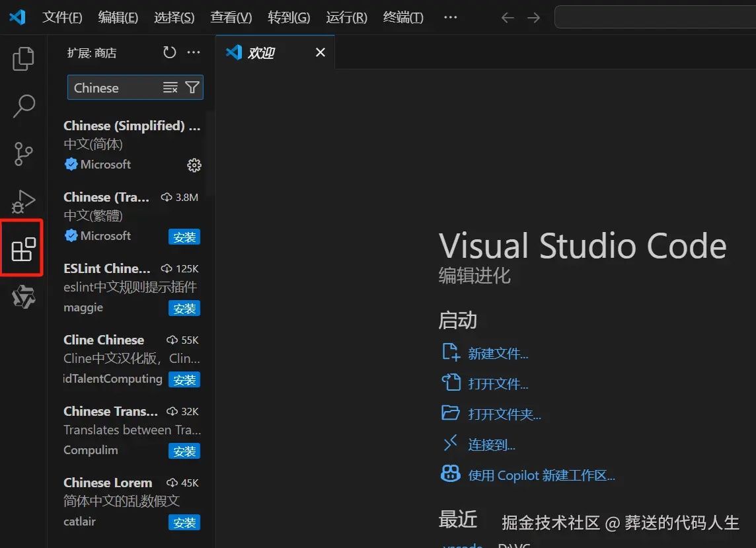Open the 选择(S) menu
Viewport: 756px width, 548px height.
tap(174, 17)
